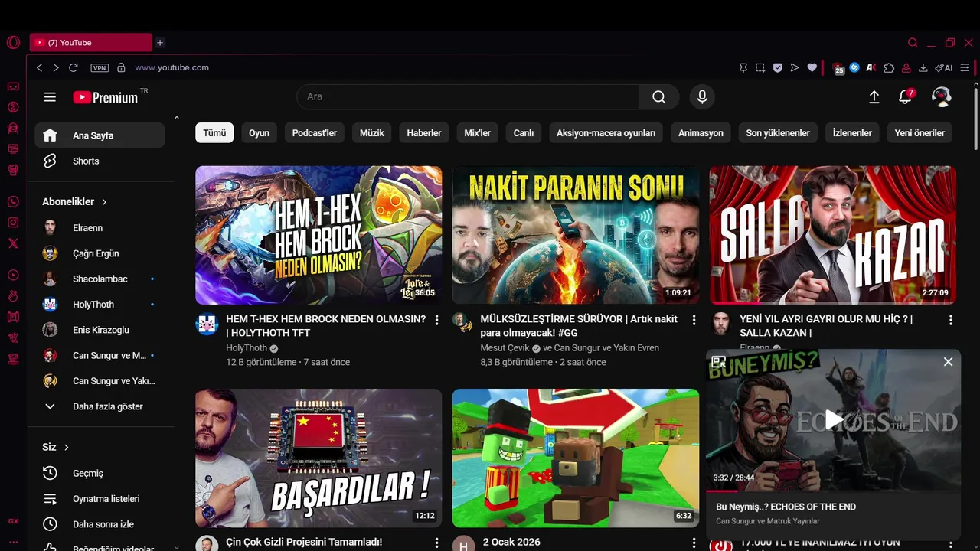This screenshot has height=551, width=980.
Task: Select the Son yüklenenler chip
Action: point(778,133)
